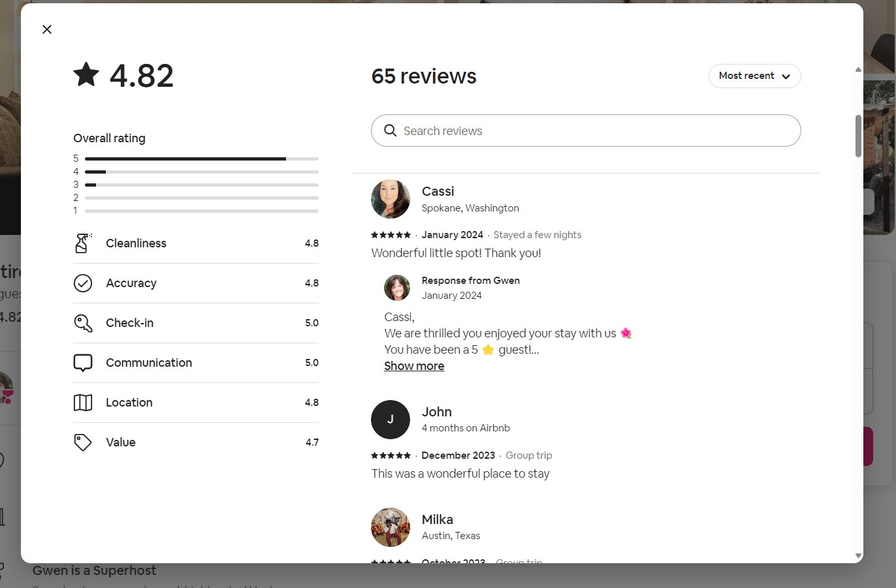Click reviewer name John
This screenshot has width=896, height=588.
click(436, 412)
